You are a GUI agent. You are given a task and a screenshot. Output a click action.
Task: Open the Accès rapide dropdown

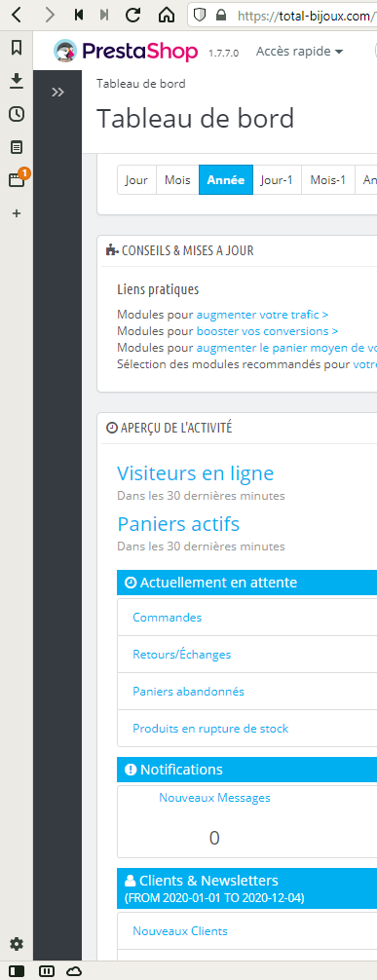point(299,52)
